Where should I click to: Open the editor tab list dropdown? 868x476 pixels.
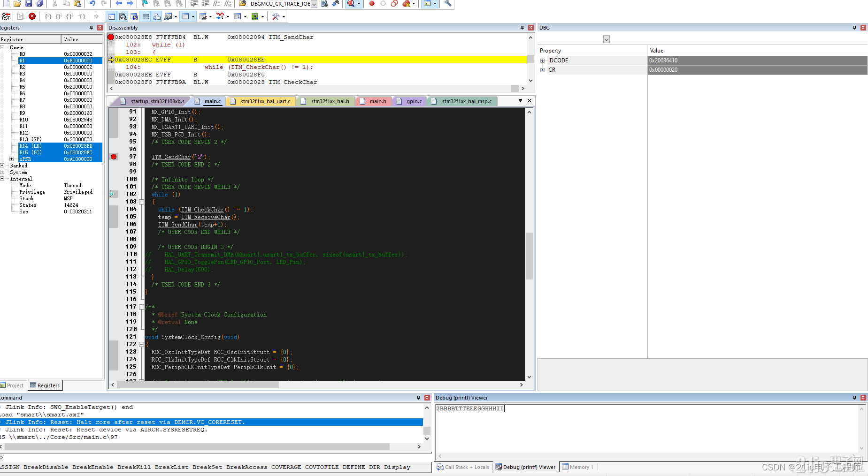click(520, 101)
